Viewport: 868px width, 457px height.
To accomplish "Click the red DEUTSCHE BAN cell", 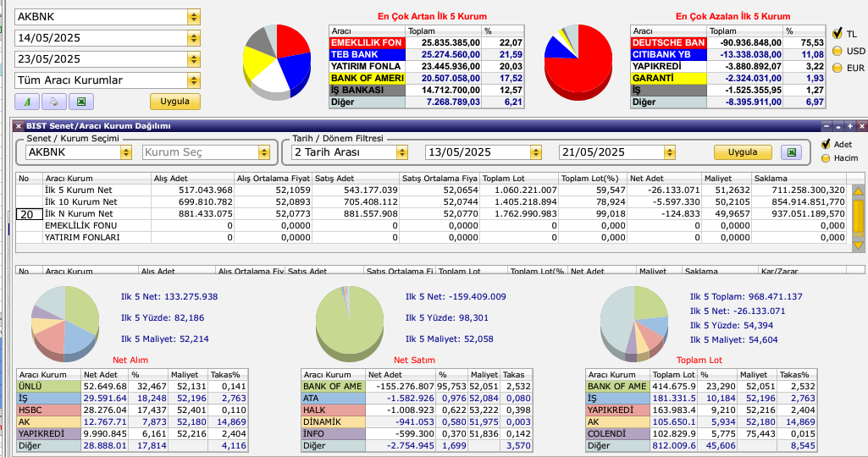I will point(669,42).
